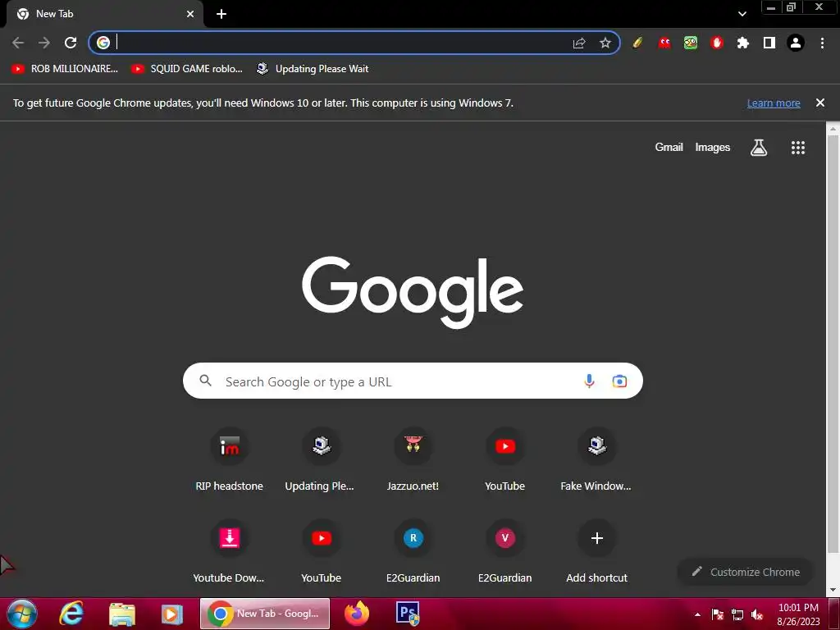840x630 pixels.
Task: Open network status tray icon
Action: pyautogui.click(x=737, y=614)
